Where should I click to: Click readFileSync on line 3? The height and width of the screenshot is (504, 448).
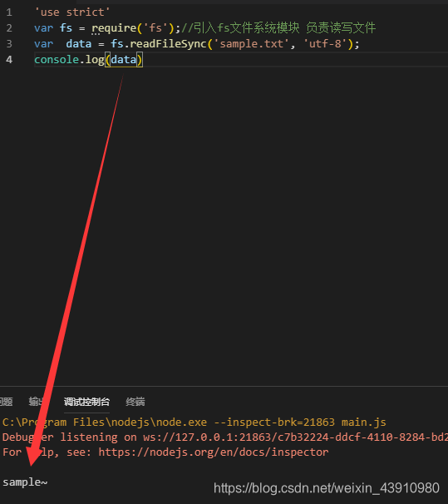tap(168, 44)
